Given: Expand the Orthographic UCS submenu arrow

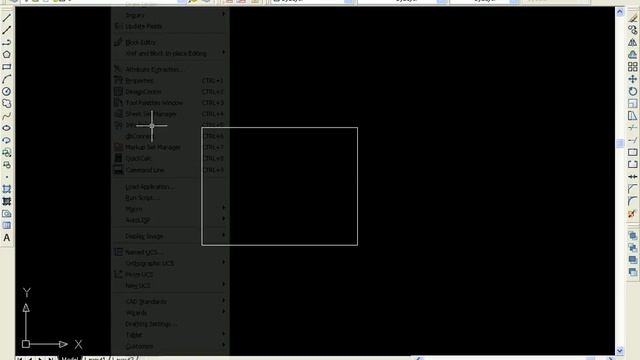Looking at the screenshot, I should coord(223,262).
